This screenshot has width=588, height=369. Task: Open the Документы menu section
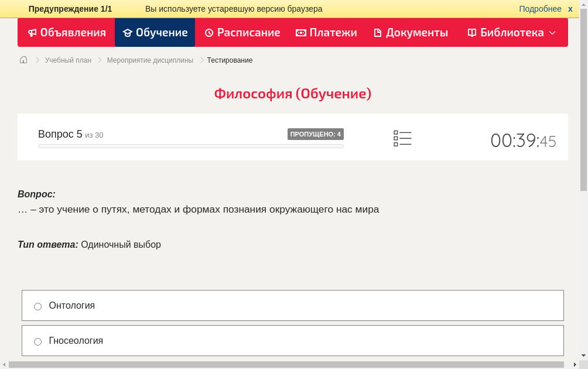(411, 32)
